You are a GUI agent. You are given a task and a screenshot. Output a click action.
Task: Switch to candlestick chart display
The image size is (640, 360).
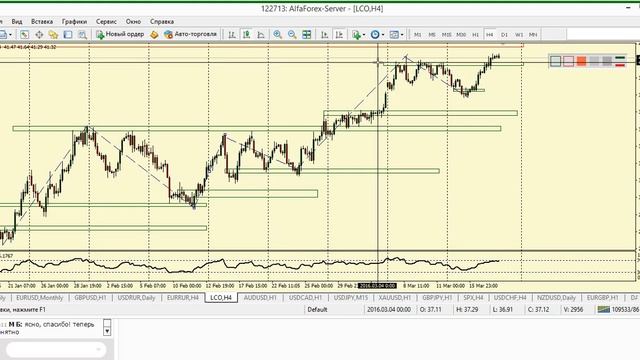coord(247,35)
